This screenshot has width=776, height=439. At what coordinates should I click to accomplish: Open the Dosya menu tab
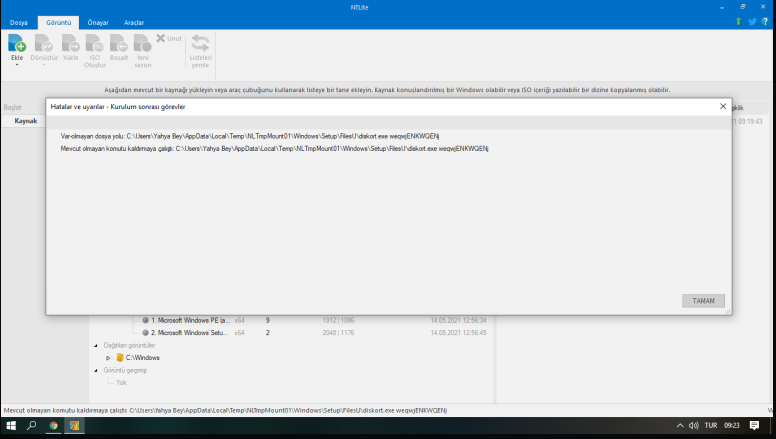tap(19, 23)
